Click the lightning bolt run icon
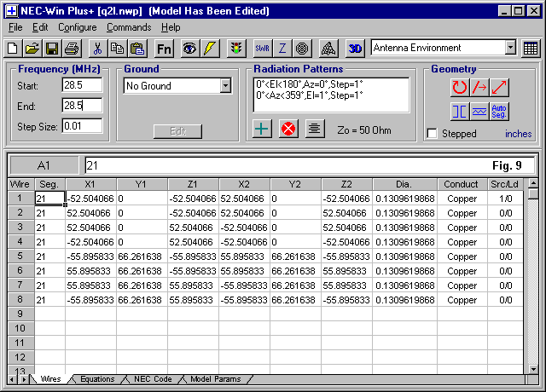Viewport: 546px width, 392px height. click(210, 49)
